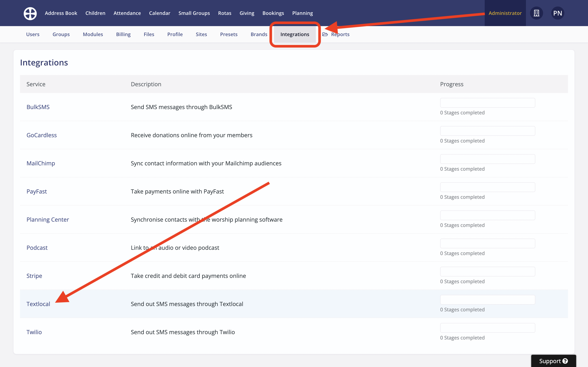Open the Calendar menu
The width and height of the screenshot is (588, 367).
[159, 13]
